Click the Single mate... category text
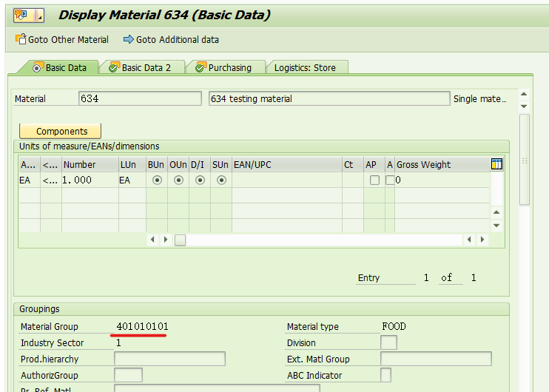 point(479,98)
